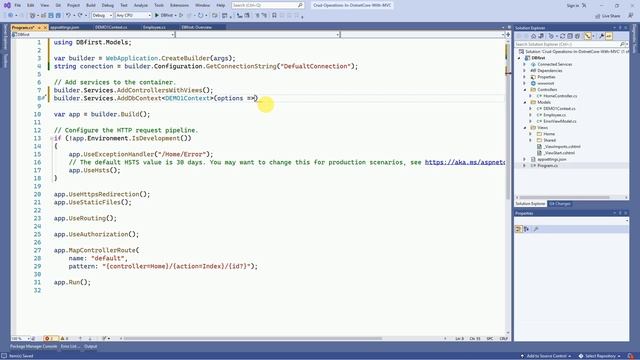The height and width of the screenshot is (360, 640).
Task: Open the Any CPU platform dropdown
Action: tap(133, 16)
